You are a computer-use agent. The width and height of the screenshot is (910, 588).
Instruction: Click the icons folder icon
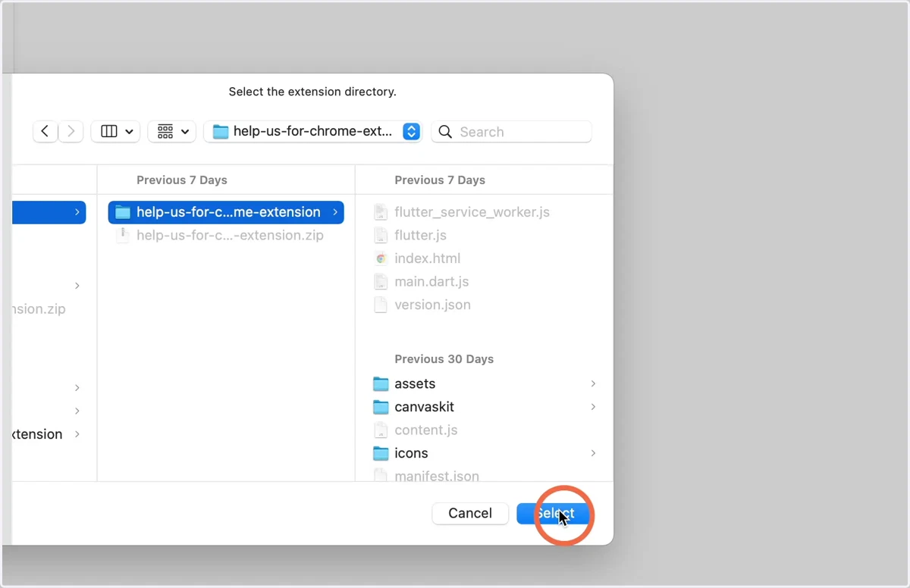point(381,453)
